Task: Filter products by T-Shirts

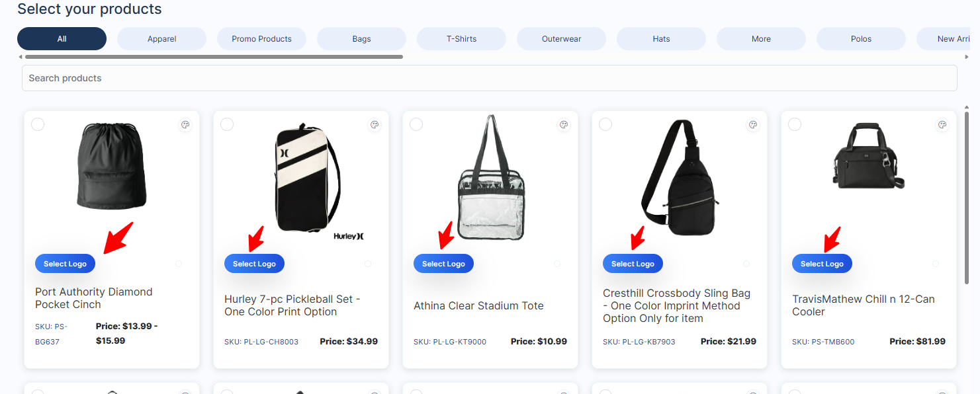Action: click(461, 39)
